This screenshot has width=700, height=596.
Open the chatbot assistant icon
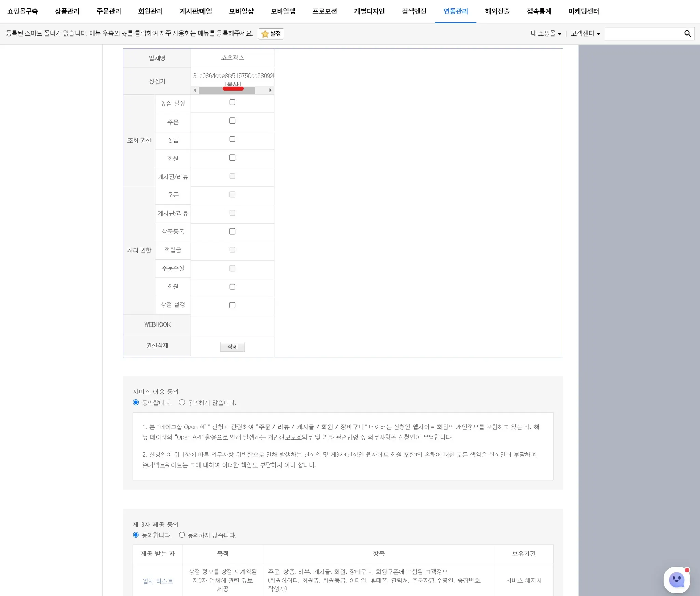676,580
